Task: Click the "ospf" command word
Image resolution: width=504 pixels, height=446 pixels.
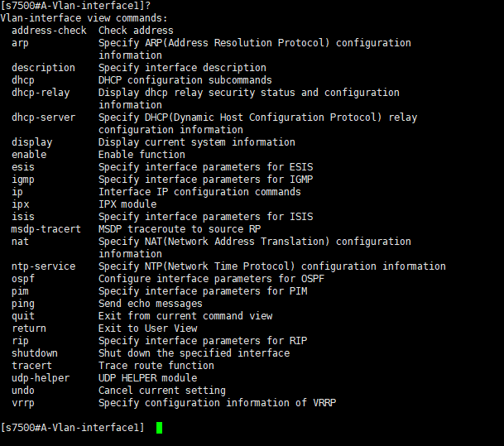Action: click(23, 279)
